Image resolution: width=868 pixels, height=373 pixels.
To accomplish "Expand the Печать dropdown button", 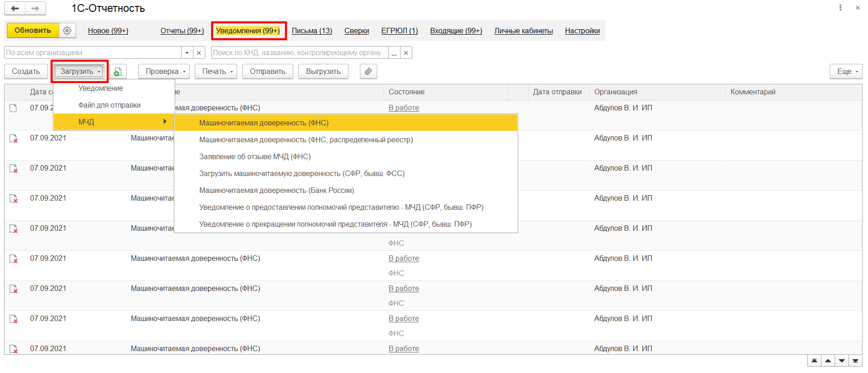I will [218, 72].
